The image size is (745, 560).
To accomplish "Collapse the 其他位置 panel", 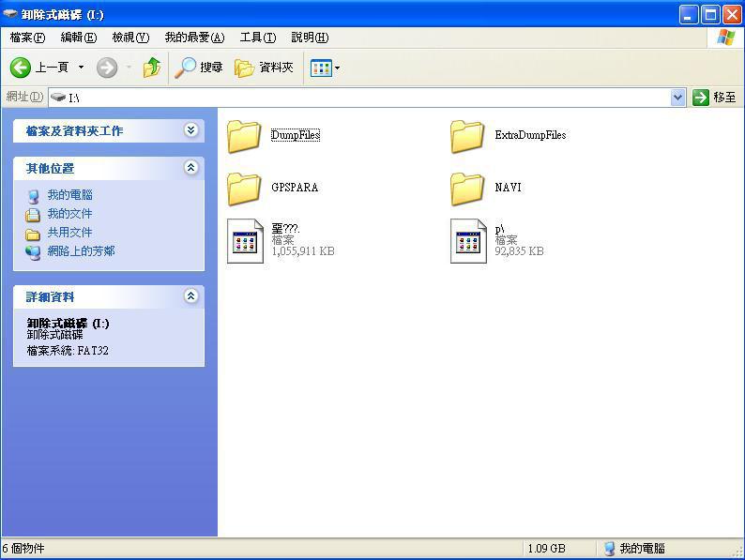I will [191, 168].
